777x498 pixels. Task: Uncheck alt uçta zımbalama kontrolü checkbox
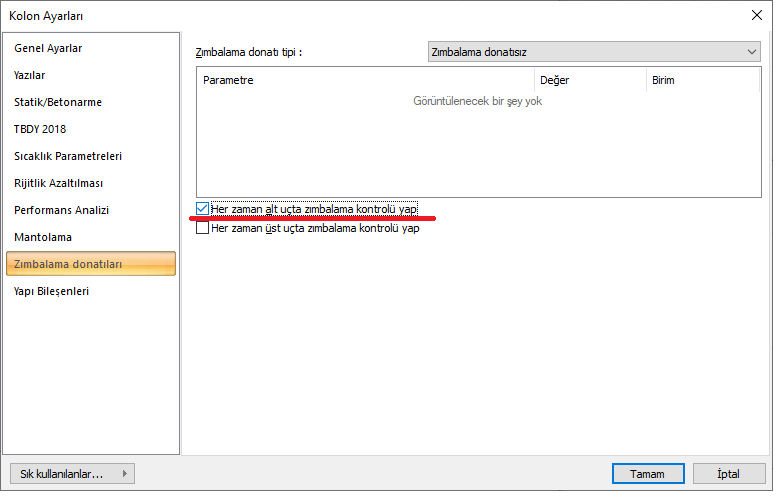click(x=202, y=209)
